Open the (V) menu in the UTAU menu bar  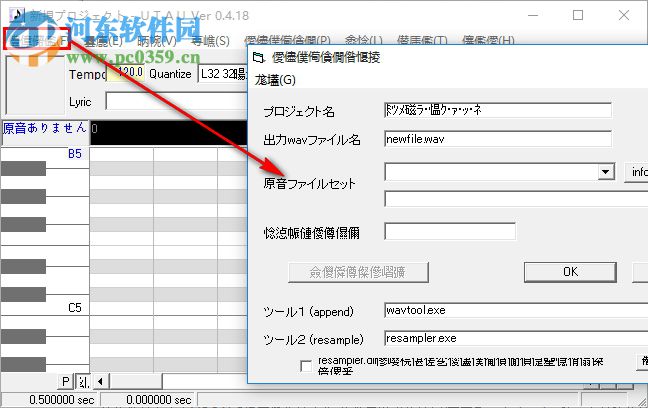click(157, 41)
